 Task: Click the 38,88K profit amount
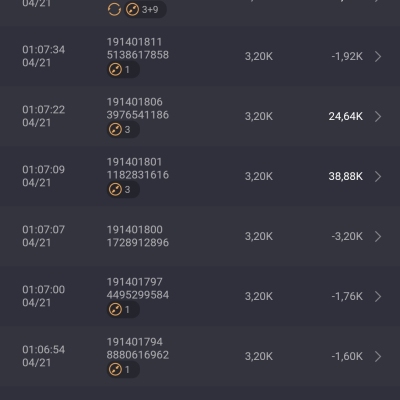(x=345, y=176)
